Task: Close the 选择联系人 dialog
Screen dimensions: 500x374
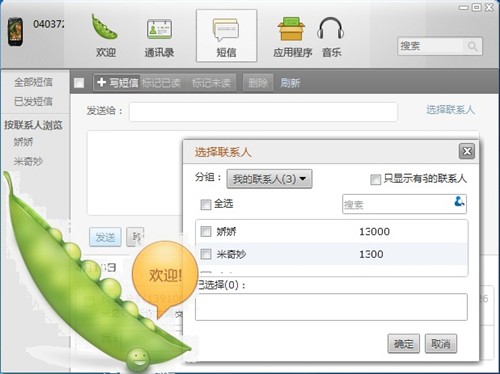Action: [467, 151]
